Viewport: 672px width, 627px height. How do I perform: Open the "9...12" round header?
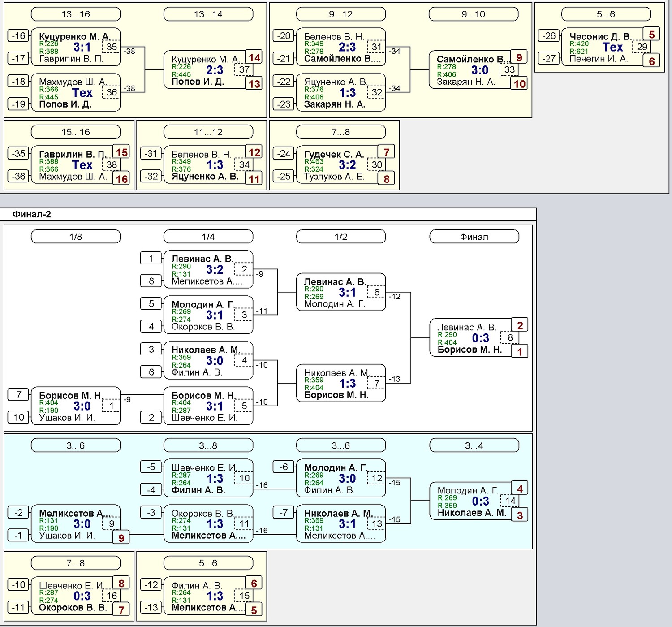pos(341,14)
